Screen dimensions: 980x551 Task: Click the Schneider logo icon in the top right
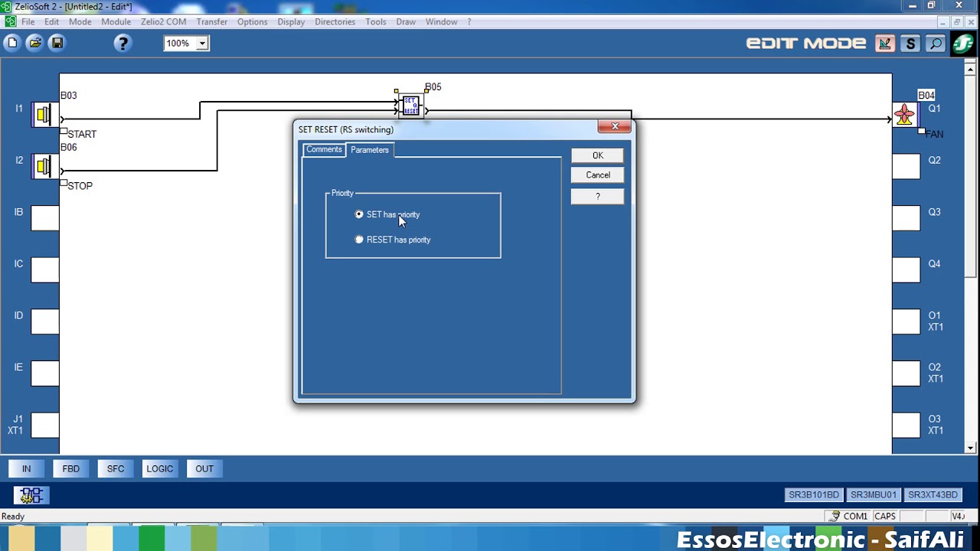click(x=962, y=44)
